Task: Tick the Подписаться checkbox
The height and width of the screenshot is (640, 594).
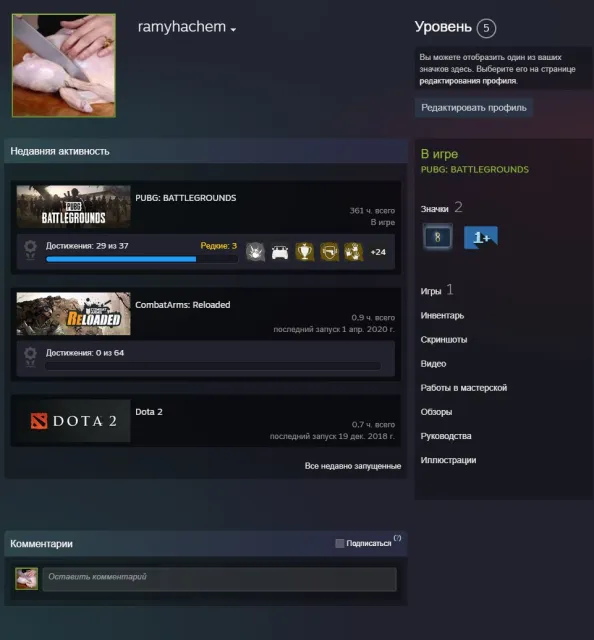Action: [x=340, y=543]
